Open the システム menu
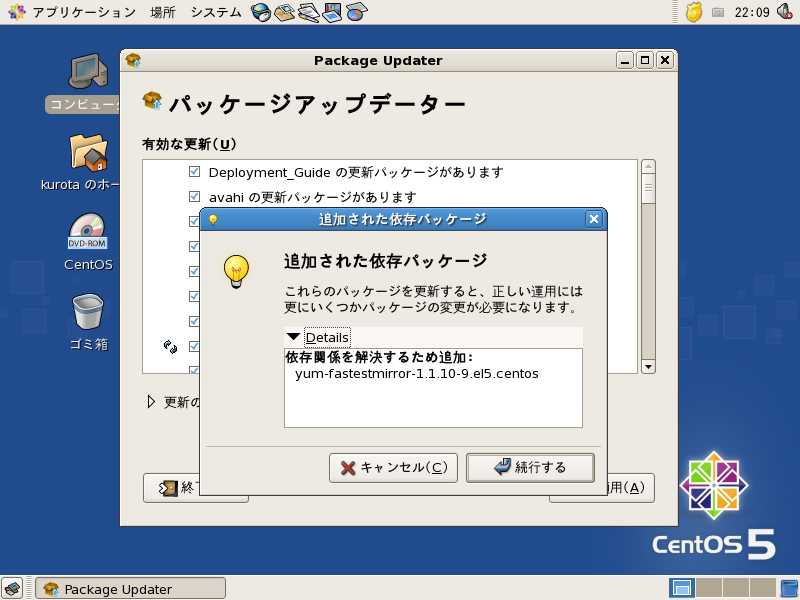This screenshot has width=800, height=600. [x=216, y=12]
